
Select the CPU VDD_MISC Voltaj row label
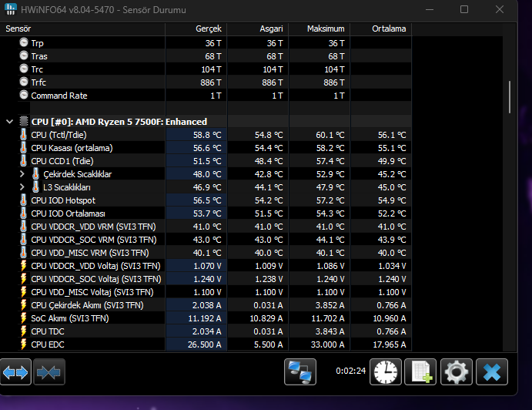(92, 292)
